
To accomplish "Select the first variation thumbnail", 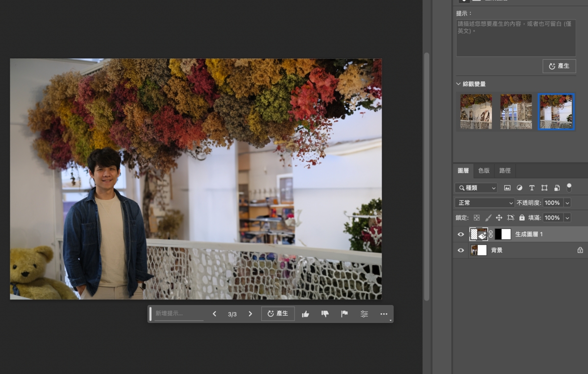I will tap(476, 112).
